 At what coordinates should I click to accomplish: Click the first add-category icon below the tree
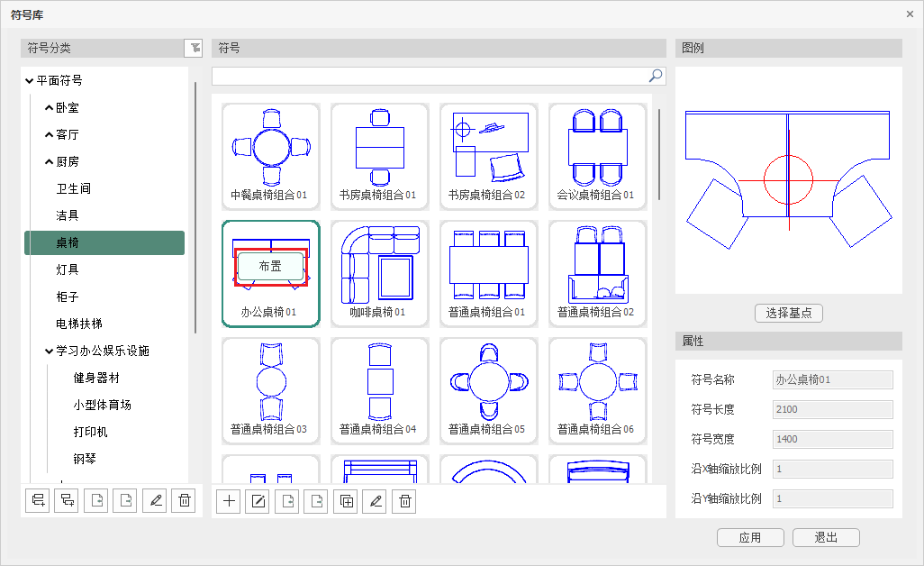pos(37,501)
